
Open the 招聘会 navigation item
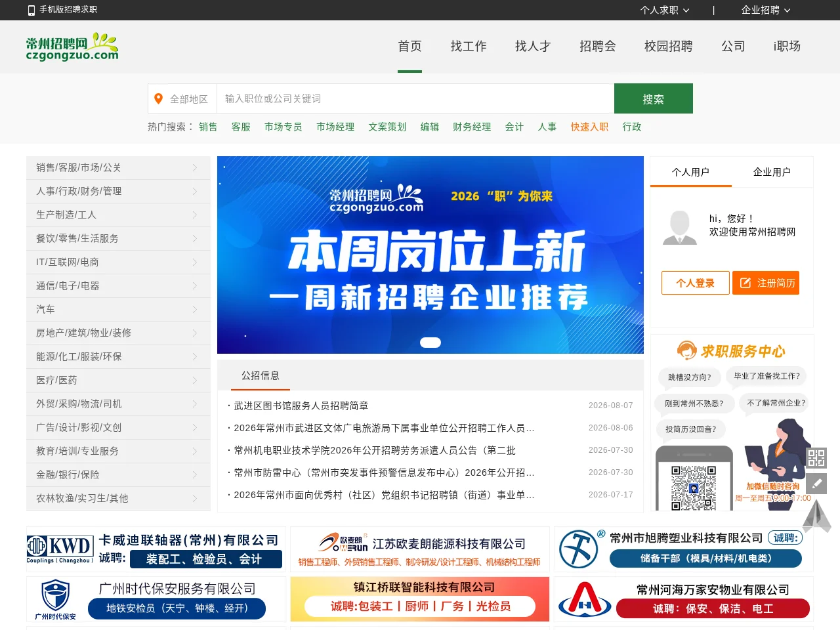click(598, 47)
